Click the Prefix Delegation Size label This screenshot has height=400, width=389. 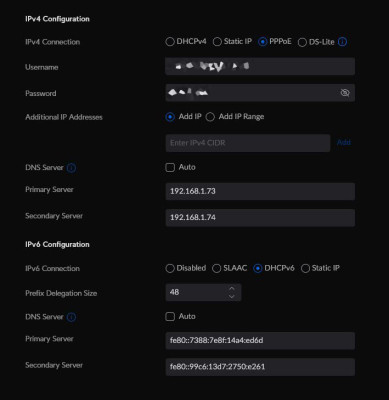click(61, 293)
